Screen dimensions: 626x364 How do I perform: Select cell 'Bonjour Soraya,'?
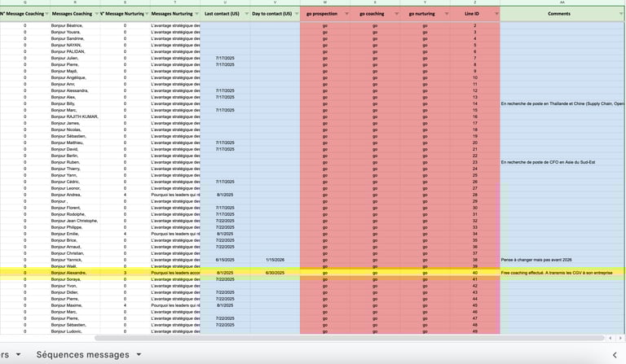tap(75, 279)
